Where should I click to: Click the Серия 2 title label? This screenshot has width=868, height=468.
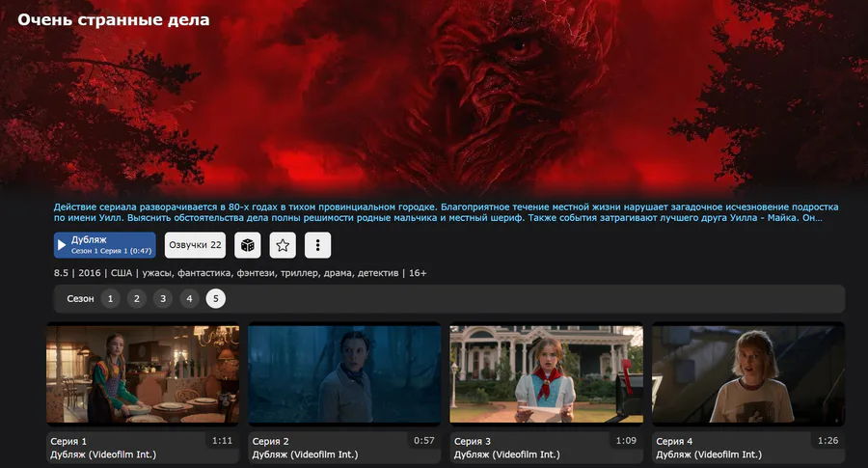click(271, 441)
